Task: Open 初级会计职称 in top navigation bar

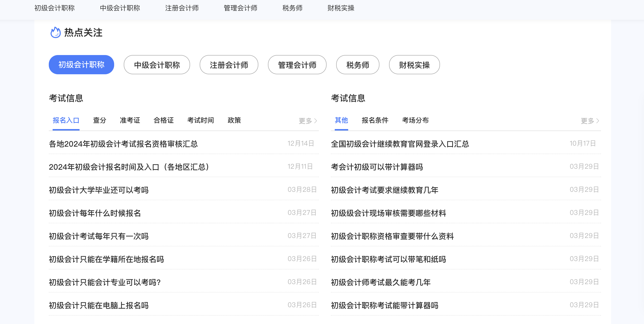Action: coord(55,8)
